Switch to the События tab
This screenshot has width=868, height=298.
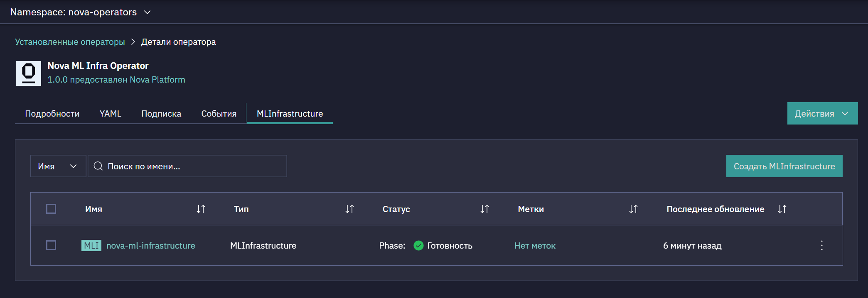219,113
